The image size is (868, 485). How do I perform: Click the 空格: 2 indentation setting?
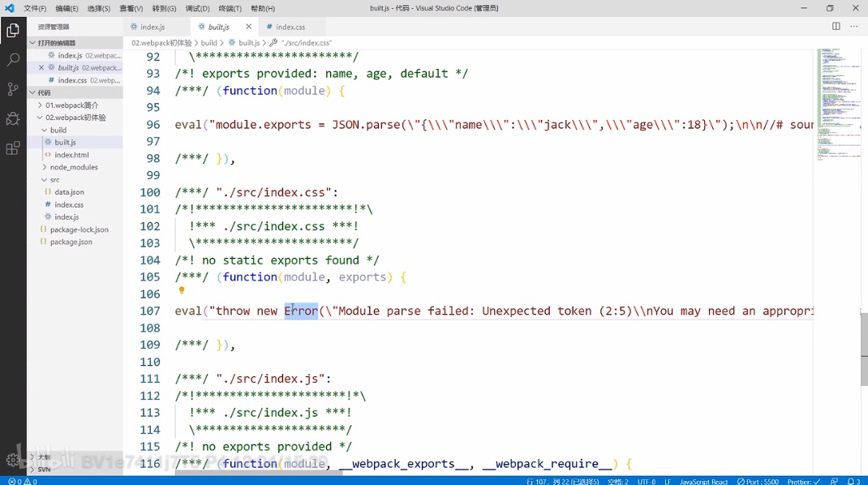click(618, 481)
